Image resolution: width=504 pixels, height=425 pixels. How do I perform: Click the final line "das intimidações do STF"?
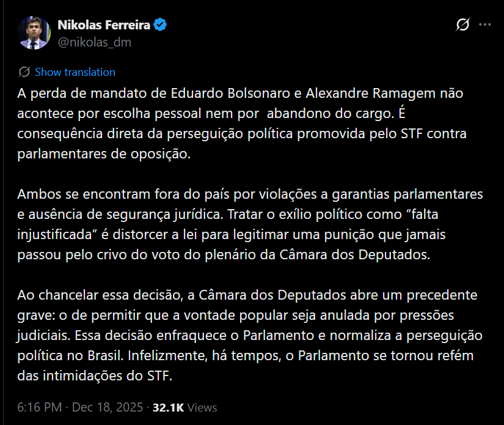(x=95, y=376)
